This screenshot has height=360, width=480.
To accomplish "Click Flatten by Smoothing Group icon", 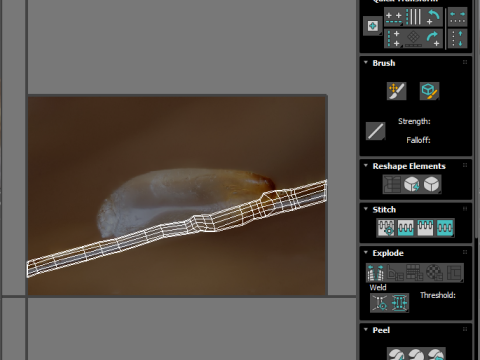I will tap(415, 273).
